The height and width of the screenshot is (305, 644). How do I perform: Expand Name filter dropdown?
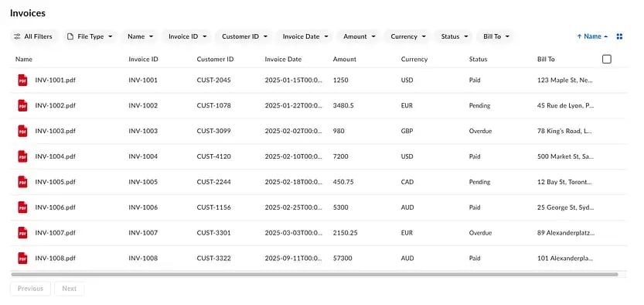pos(140,36)
